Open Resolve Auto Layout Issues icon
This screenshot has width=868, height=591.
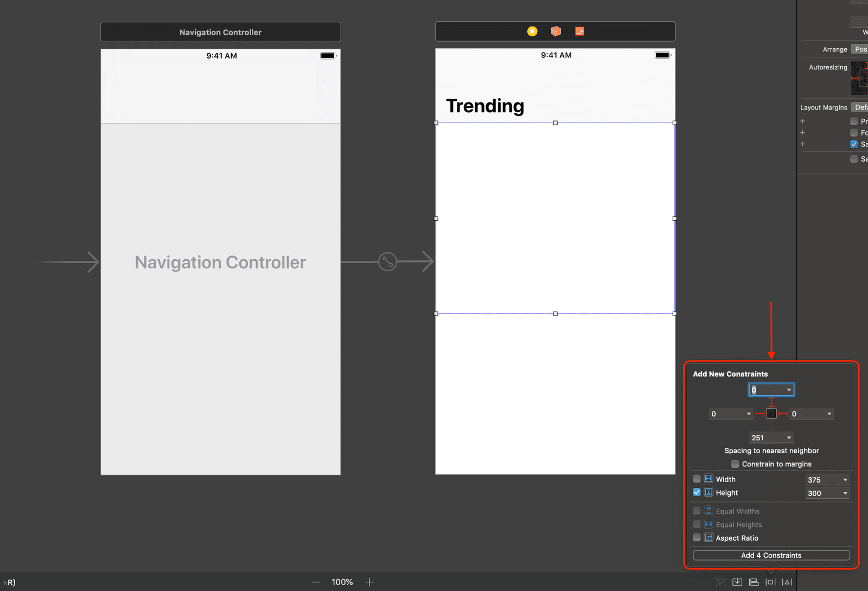[787, 582]
